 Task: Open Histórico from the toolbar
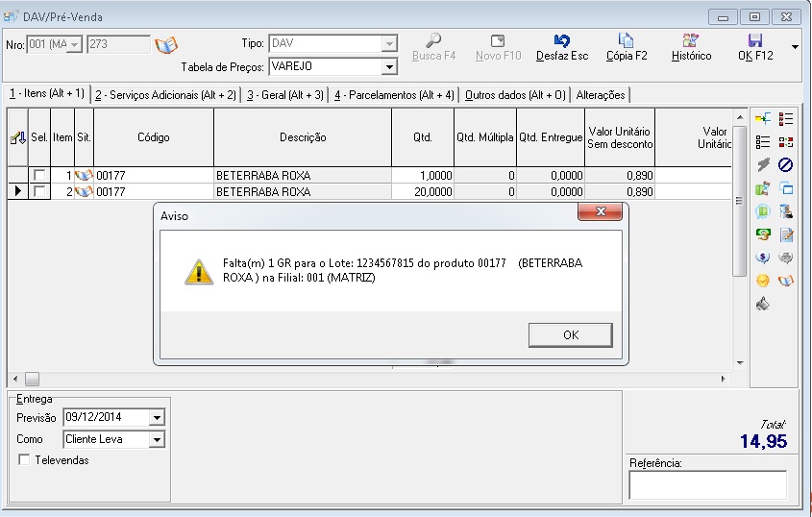pos(691,48)
